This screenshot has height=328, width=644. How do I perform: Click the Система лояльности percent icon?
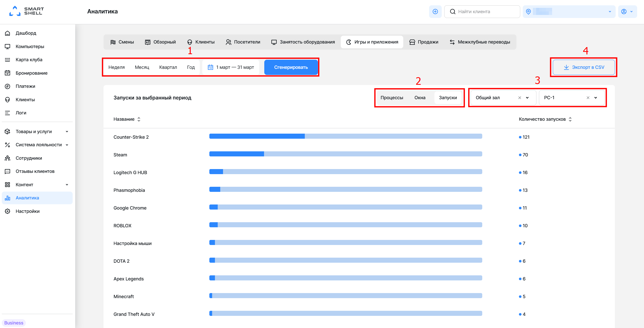coord(8,145)
